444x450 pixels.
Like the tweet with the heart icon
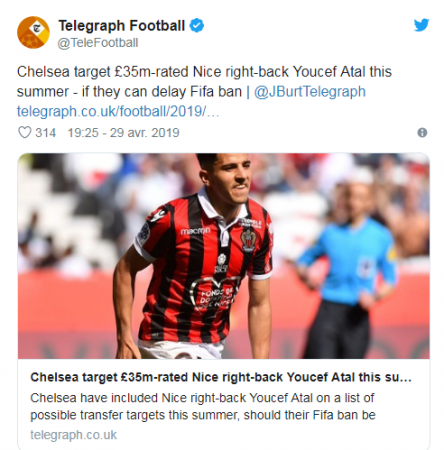(24, 132)
